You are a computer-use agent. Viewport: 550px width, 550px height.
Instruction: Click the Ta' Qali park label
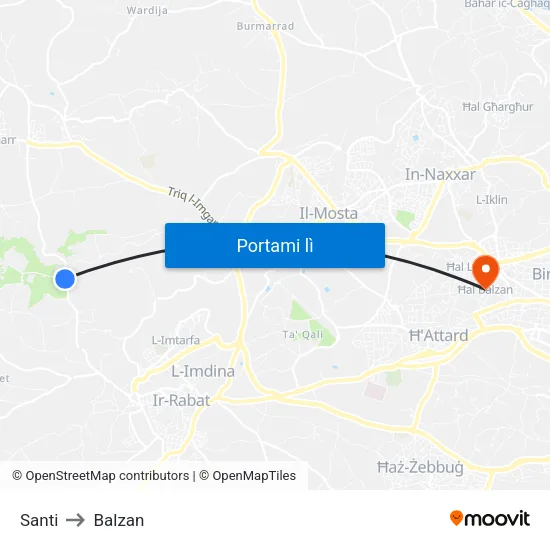point(303,335)
